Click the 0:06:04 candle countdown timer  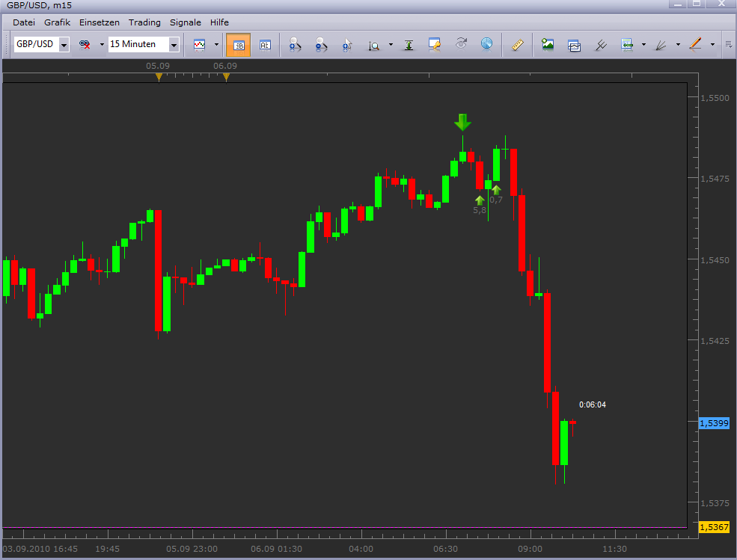(593, 404)
